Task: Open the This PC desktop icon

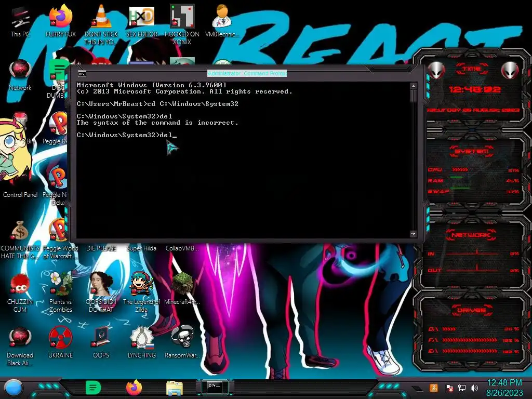Action: [x=20, y=22]
